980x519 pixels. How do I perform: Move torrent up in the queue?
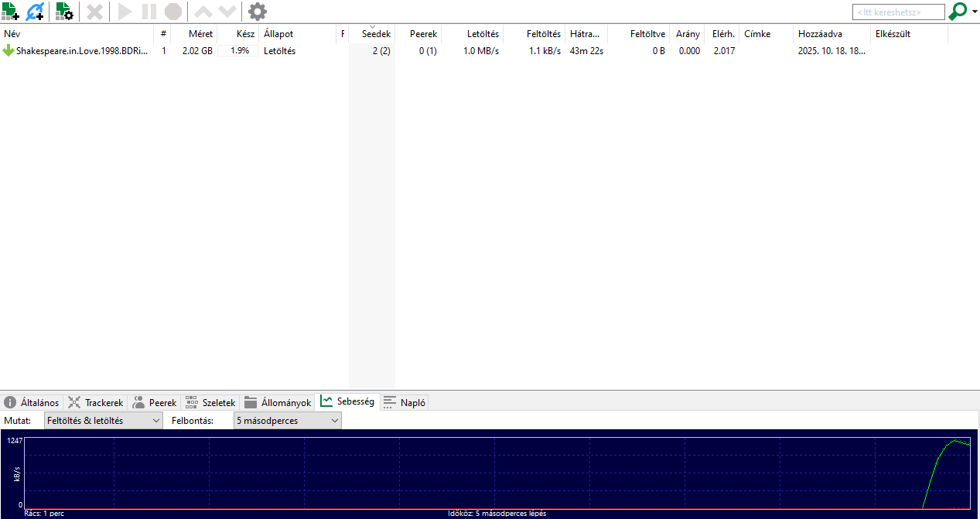click(x=202, y=12)
